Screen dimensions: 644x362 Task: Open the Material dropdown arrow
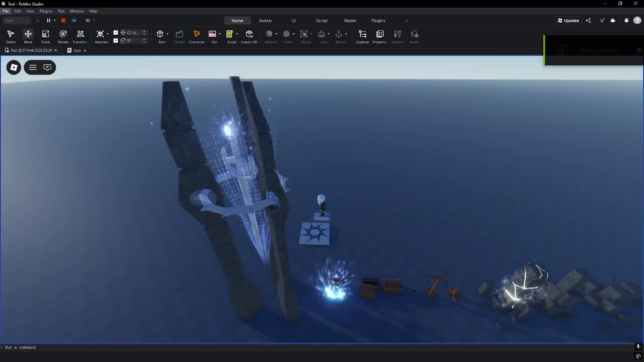[x=276, y=34]
